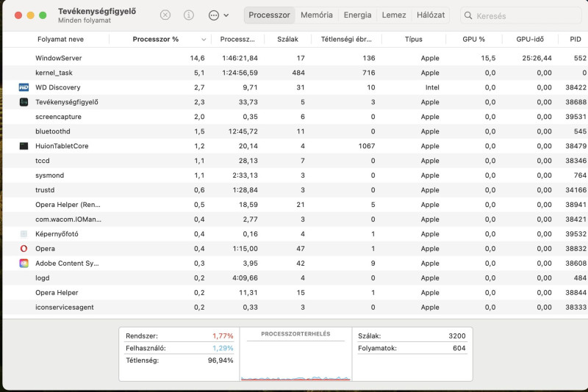Select the sysmond process
Image resolution: width=588 pixels, height=392 pixels.
pos(49,175)
